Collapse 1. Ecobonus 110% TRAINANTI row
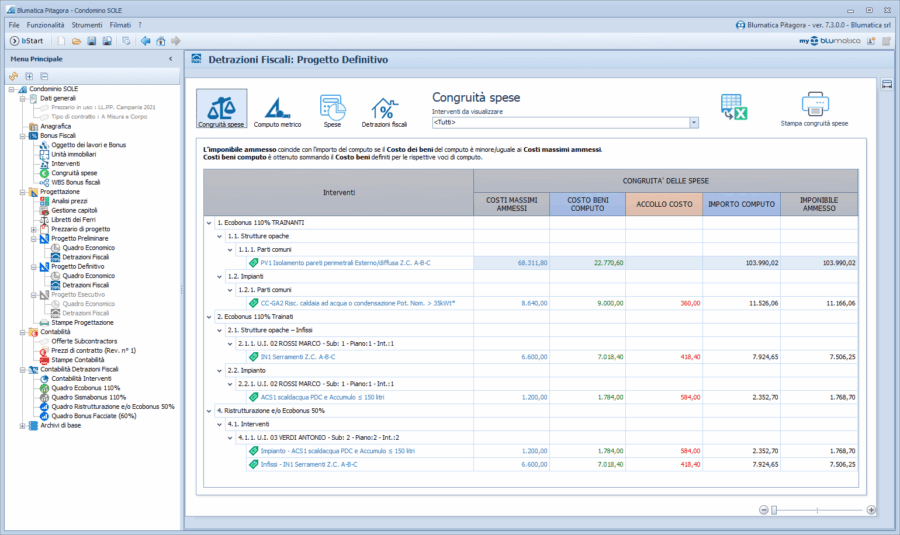This screenshot has height=535, width=900. [x=209, y=223]
